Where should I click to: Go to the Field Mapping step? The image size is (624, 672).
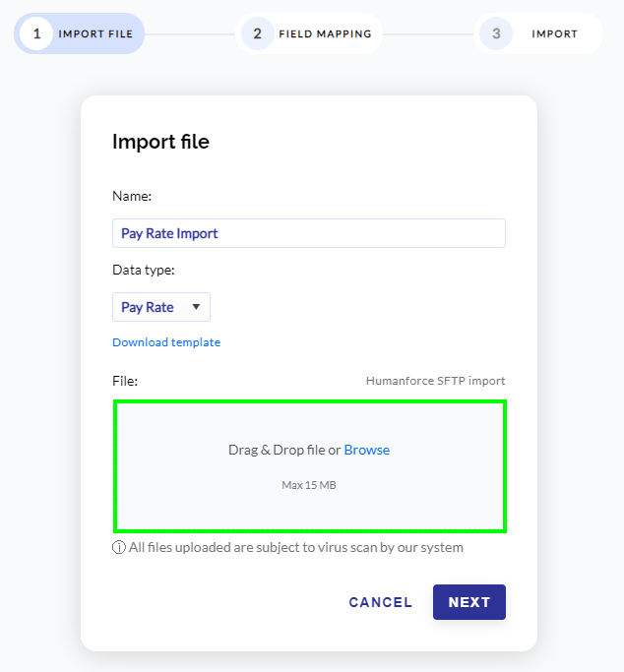point(309,33)
